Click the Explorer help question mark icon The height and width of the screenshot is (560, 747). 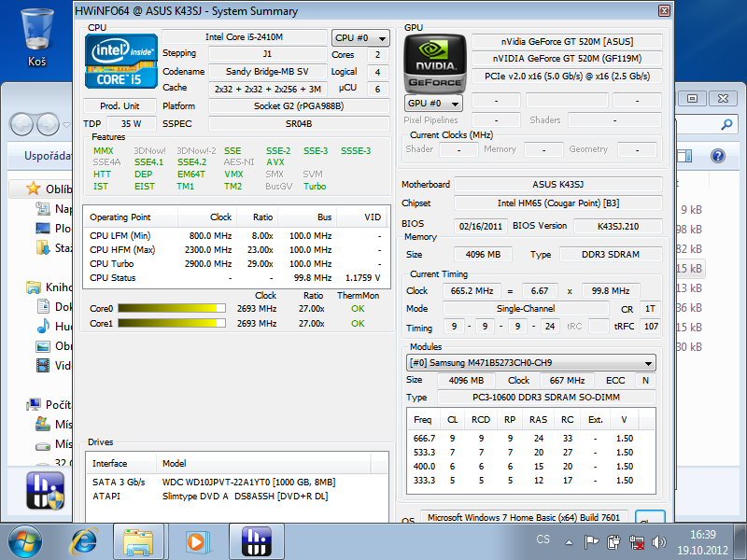point(718,156)
